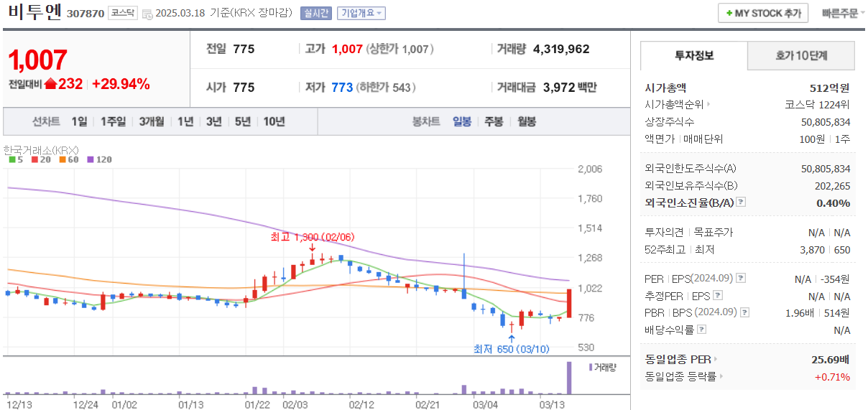Open help icon for 외국인소진율(B/A)
The image size is (868, 410).
(x=741, y=202)
